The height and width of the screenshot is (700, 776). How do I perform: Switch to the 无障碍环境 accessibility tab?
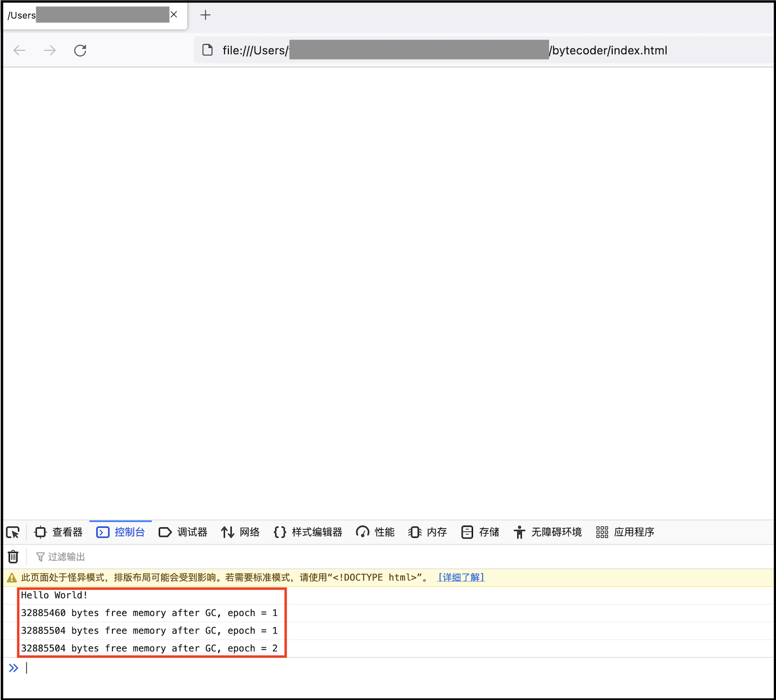pos(548,532)
